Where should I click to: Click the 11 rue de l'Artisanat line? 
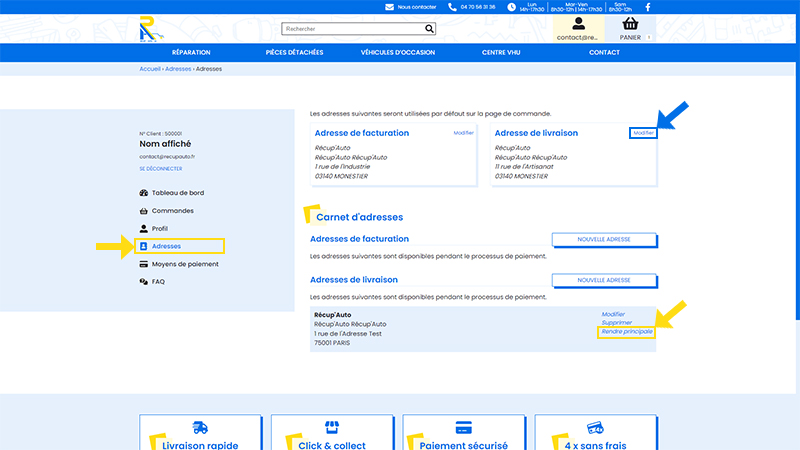tap(524, 167)
